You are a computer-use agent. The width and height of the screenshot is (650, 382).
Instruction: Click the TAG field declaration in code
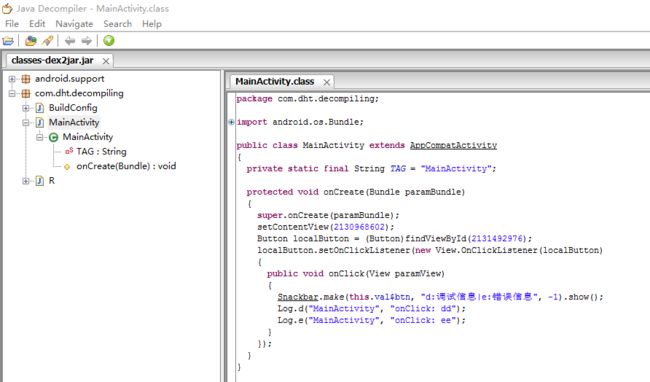point(398,169)
